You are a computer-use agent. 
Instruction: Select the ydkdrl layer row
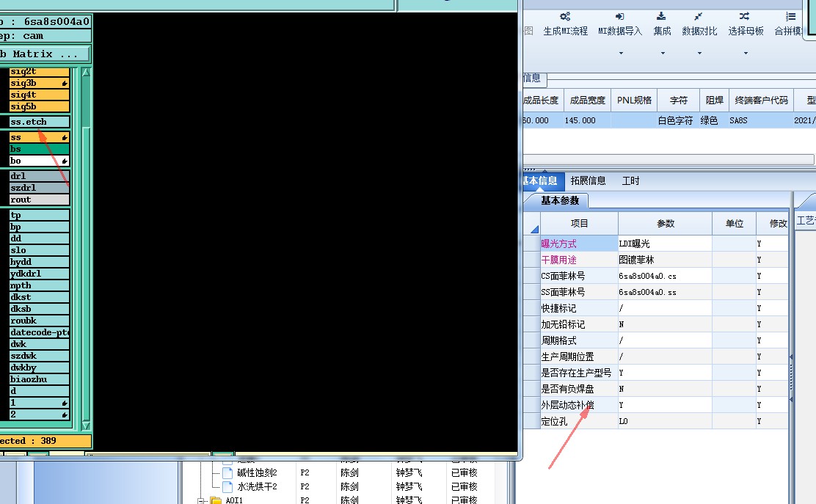[x=40, y=274]
